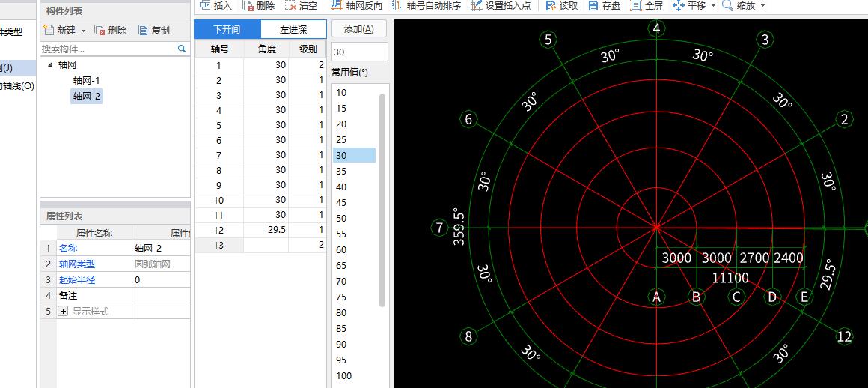Click the 属性名称 column header
The width and height of the screenshot is (868, 388).
pyautogui.click(x=94, y=233)
